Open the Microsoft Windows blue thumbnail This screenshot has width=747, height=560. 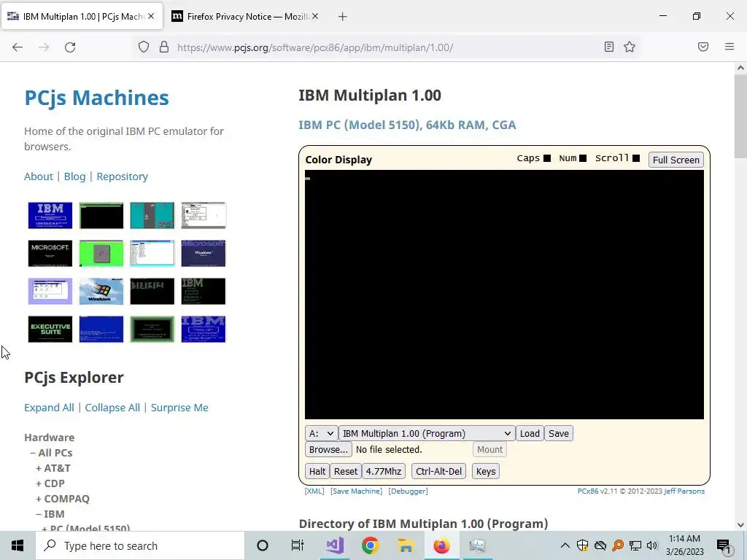tap(204, 253)
